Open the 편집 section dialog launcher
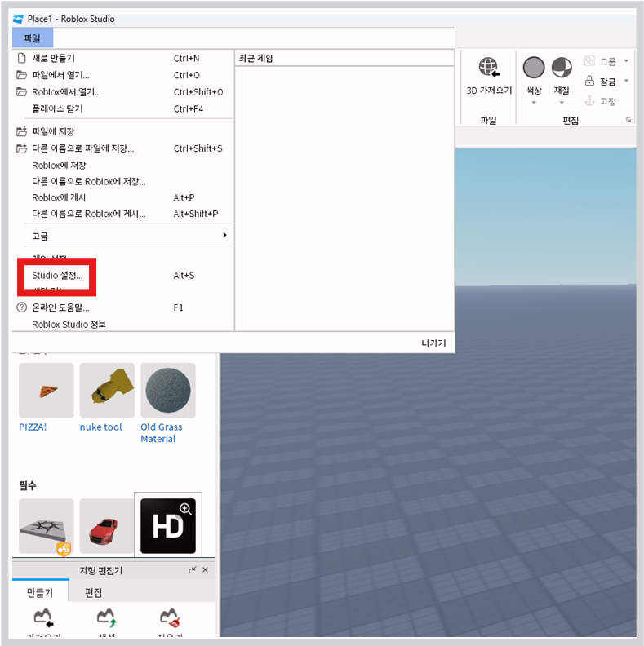This screenshot has height=646, width=644. tap(628, 120)
